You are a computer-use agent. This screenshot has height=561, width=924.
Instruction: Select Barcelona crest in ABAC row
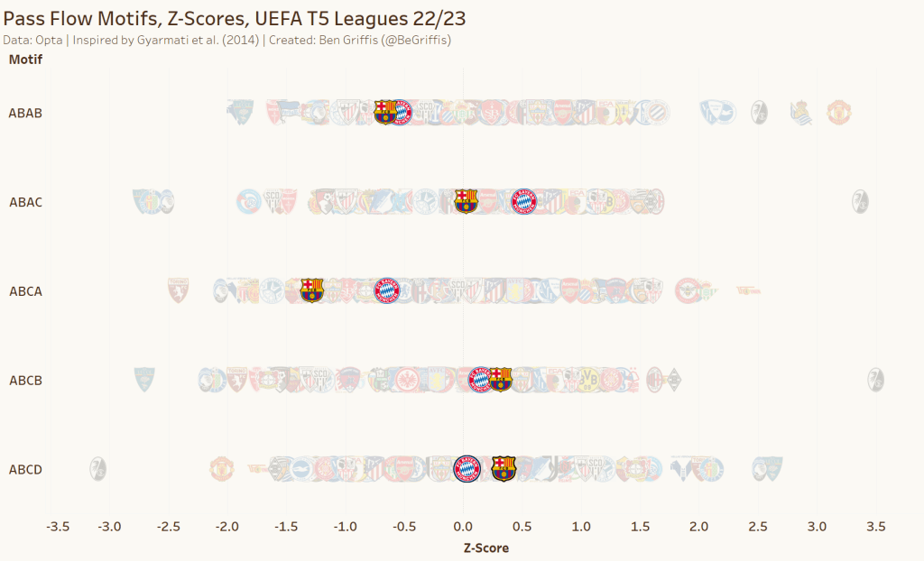pos(465,201)
